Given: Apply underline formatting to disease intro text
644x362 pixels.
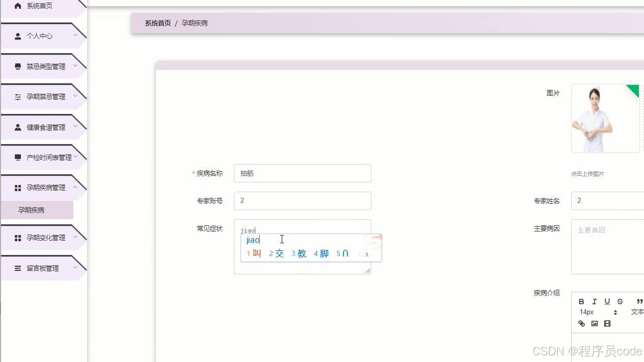Looking at the screenshot, I should [607, 301].
